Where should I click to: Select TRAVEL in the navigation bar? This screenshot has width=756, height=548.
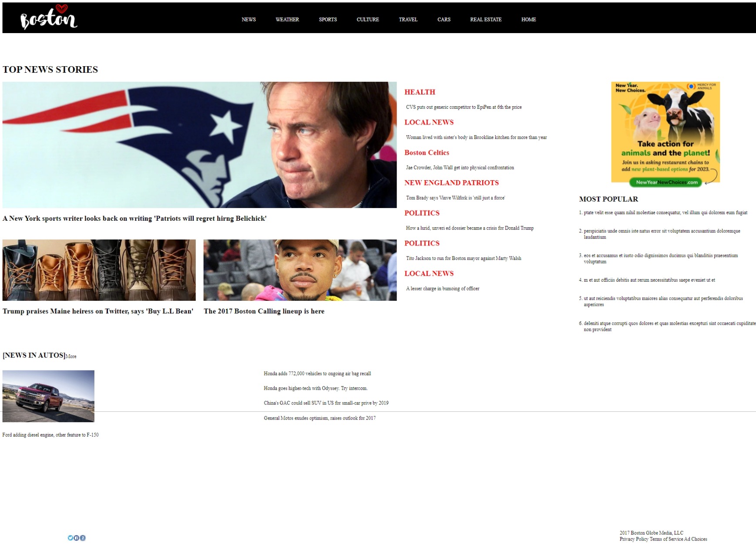[408, 20]
